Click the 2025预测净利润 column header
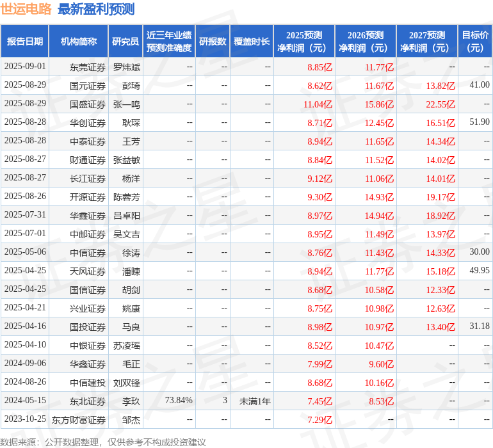 [x=304, y=41]
